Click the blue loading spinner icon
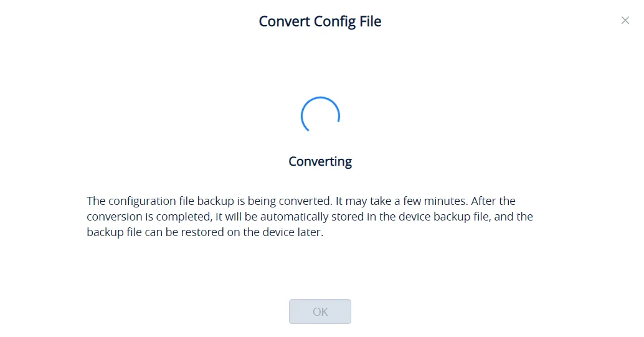 [x=320, y=115]
